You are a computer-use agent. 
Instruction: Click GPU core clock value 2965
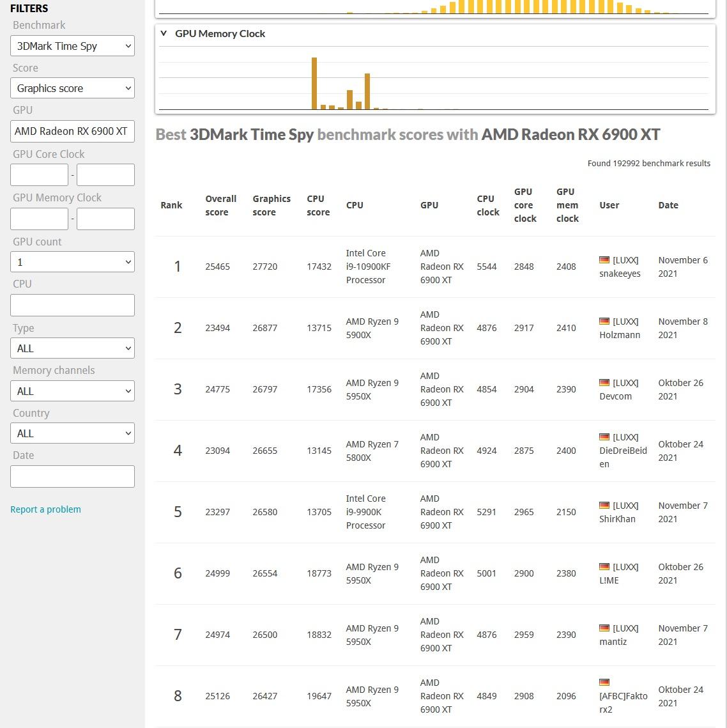(x=524, y=512)
